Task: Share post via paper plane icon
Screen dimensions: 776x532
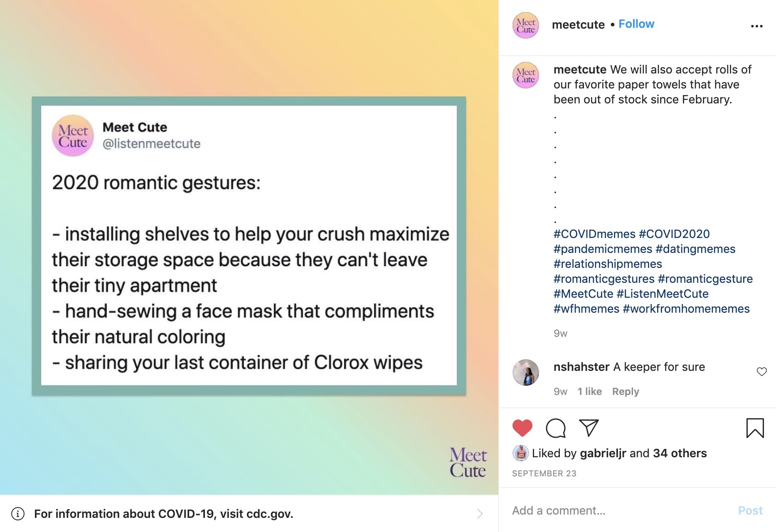Action: point(589,428)
